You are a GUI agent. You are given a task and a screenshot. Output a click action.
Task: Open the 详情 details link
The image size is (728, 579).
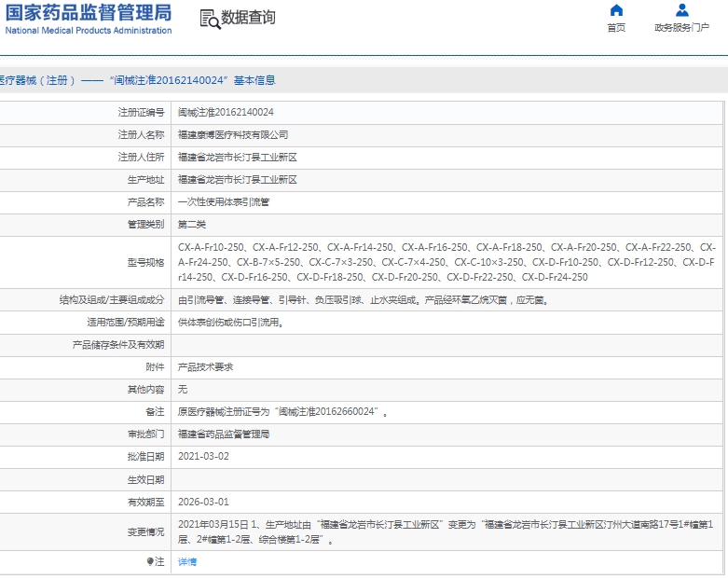pyautogui.click(x=187, y=562)
